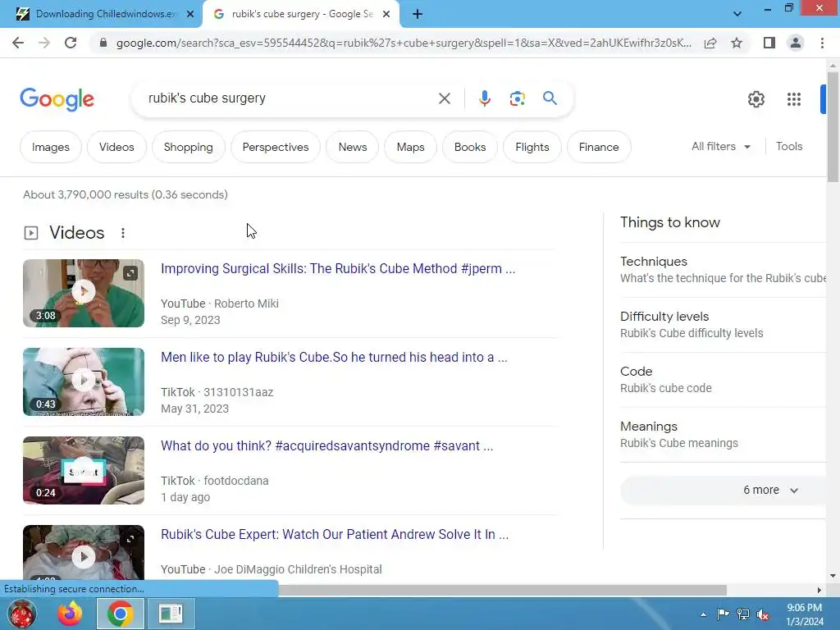840x630 pixels.
Task: Expand the Meanings topic
Action: [723, 435]
